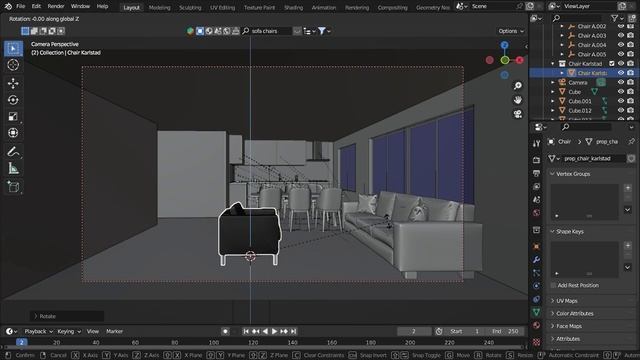Open the Keying dropdown

(x=69, y=331)
